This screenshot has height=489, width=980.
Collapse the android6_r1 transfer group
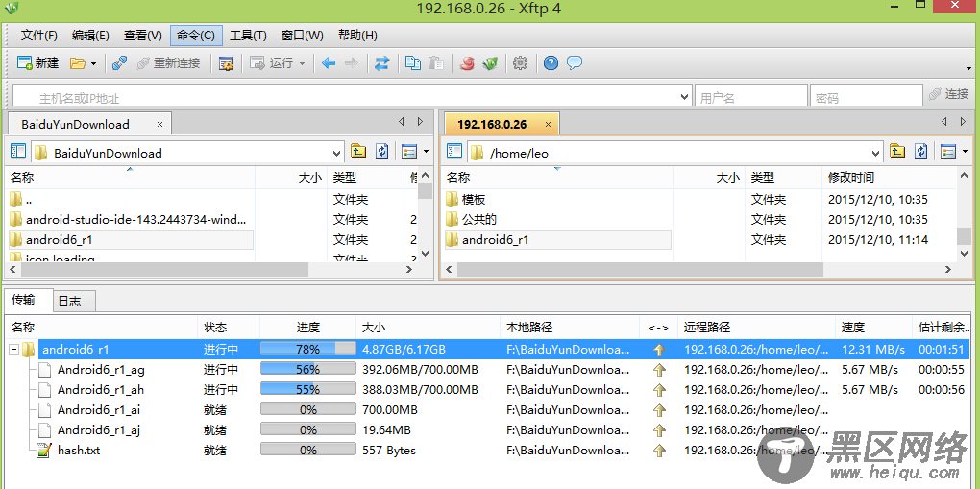click(x=13, y=350)
